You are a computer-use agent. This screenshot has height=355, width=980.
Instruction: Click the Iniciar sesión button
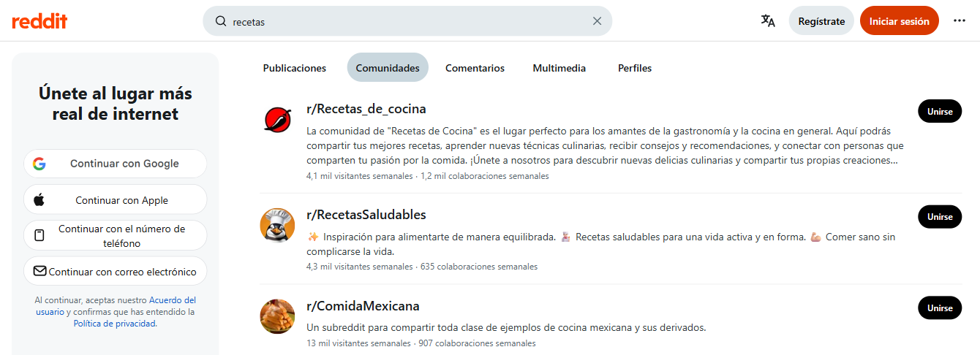pos(900,21)
